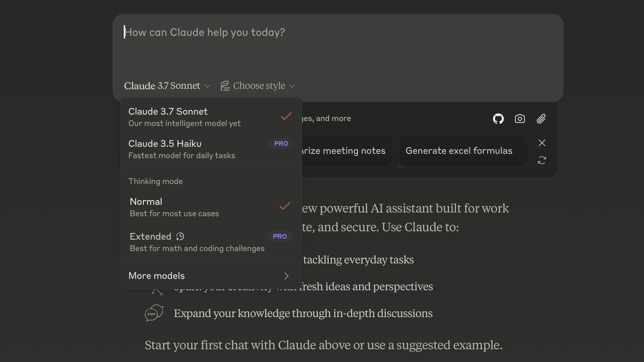Viewport: 644px width, 362px height.
Task: Click the creativity spark icon beside fresh ideas
Action: [x=157, y=291]
